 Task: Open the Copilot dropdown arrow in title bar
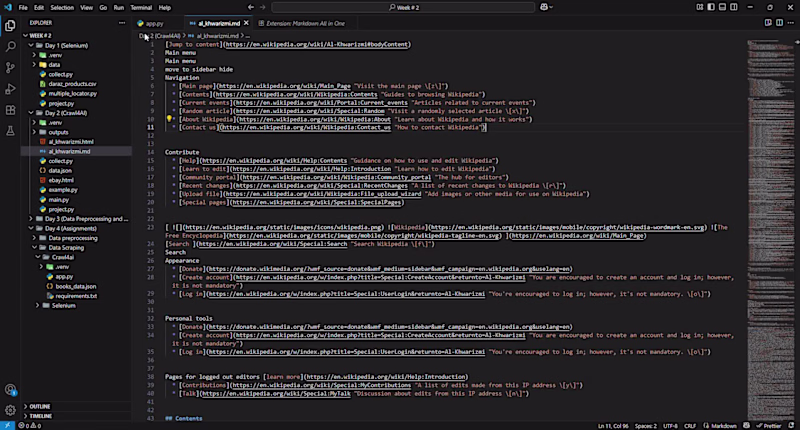coord(551,7)
